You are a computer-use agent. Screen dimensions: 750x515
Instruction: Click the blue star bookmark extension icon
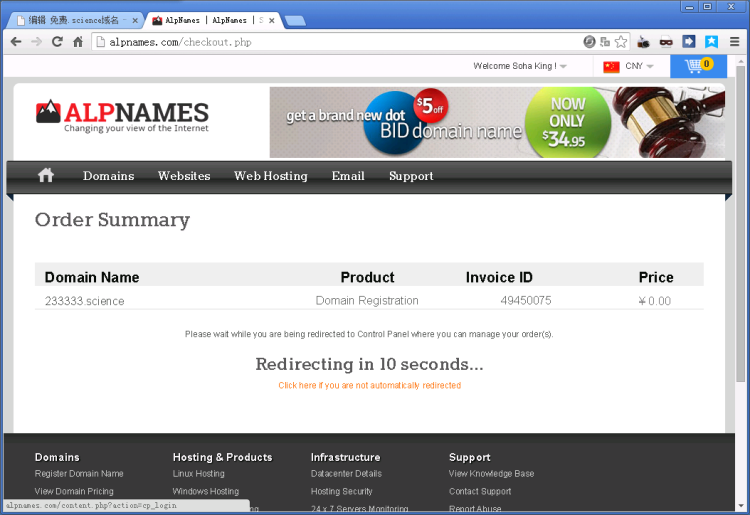click(x=711, y=42)
